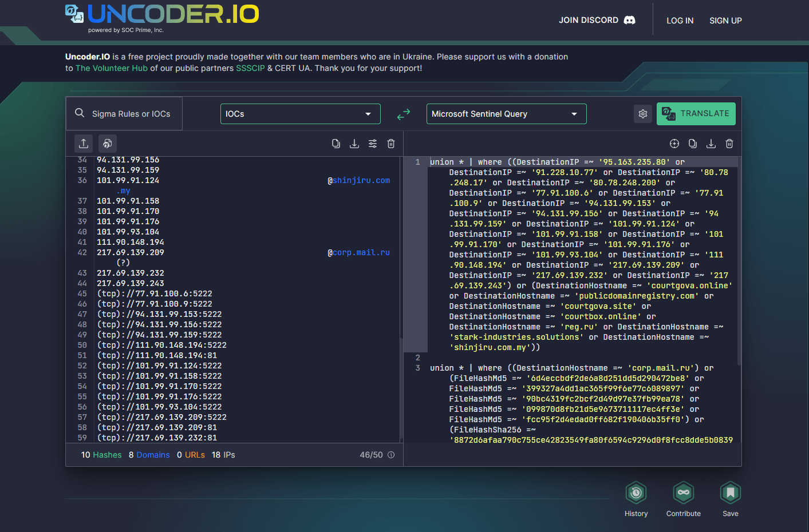Click the icon next to upload button

[x=108, y=144]
